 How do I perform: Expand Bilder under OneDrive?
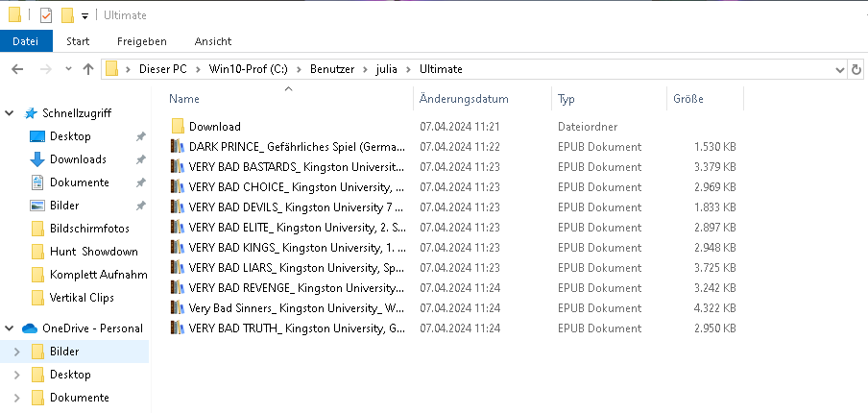point(16,352)
